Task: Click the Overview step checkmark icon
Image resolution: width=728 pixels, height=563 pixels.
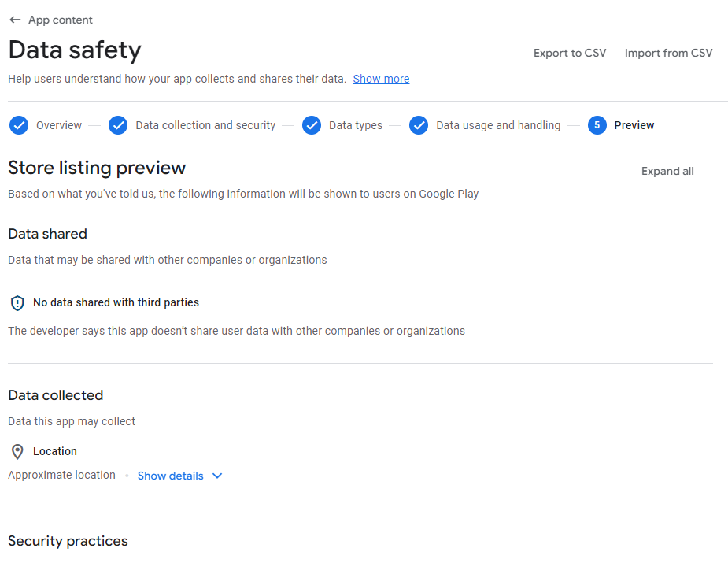Action: [19, 125]
